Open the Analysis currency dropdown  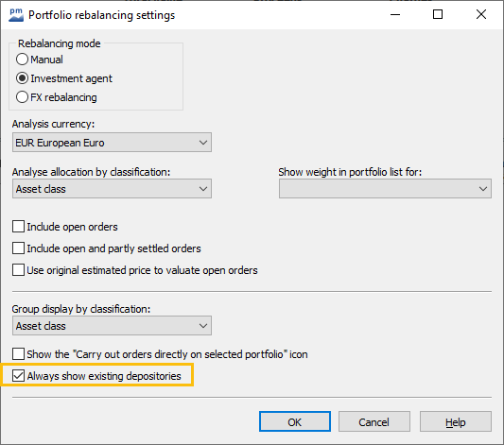pos(112,143)
